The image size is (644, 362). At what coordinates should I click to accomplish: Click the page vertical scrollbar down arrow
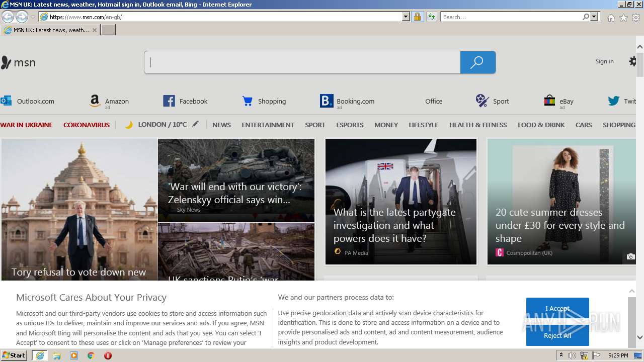[x=640, y=337]
